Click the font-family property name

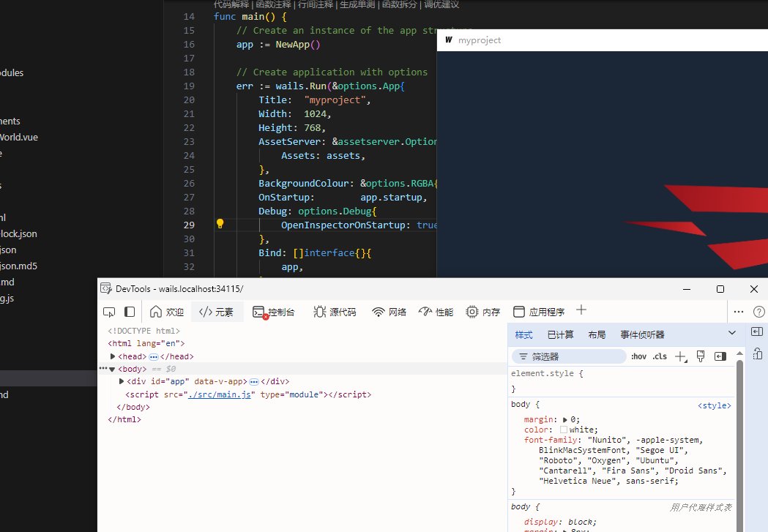(x=551, y=440)
